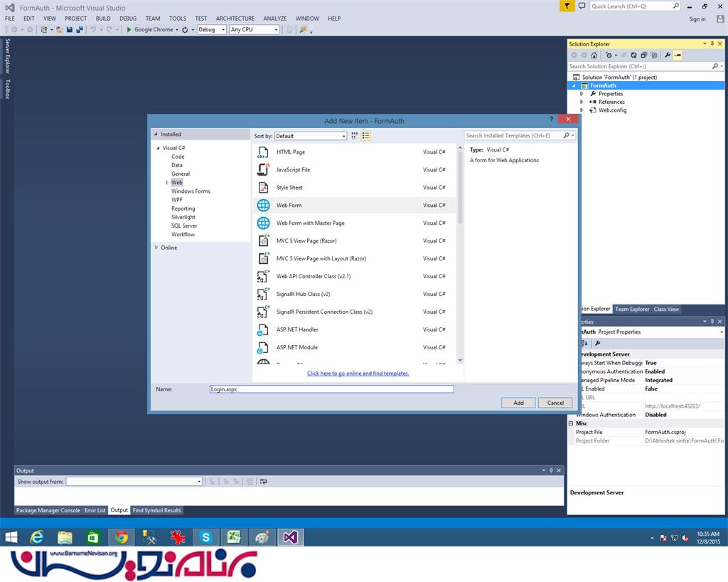This screenshot has height=582, width=728.
Task: Click Sign in at top right
Action: tap(697, 19)
